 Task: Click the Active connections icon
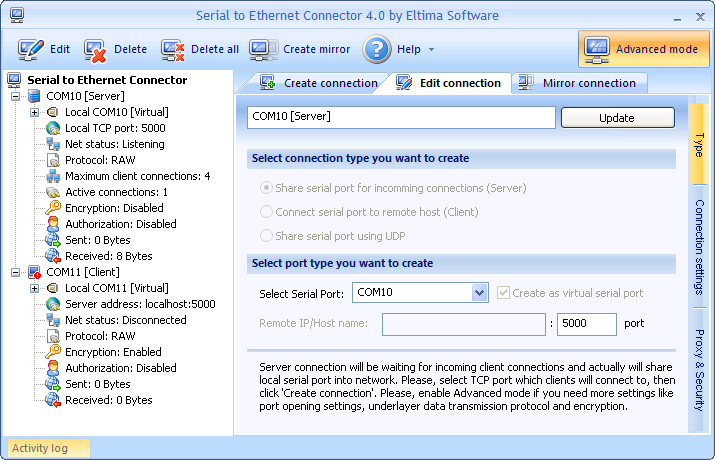[x=53, y=192]
